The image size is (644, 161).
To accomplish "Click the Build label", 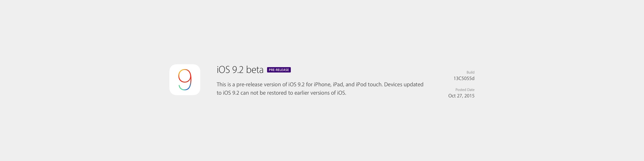I will (470, 72).
